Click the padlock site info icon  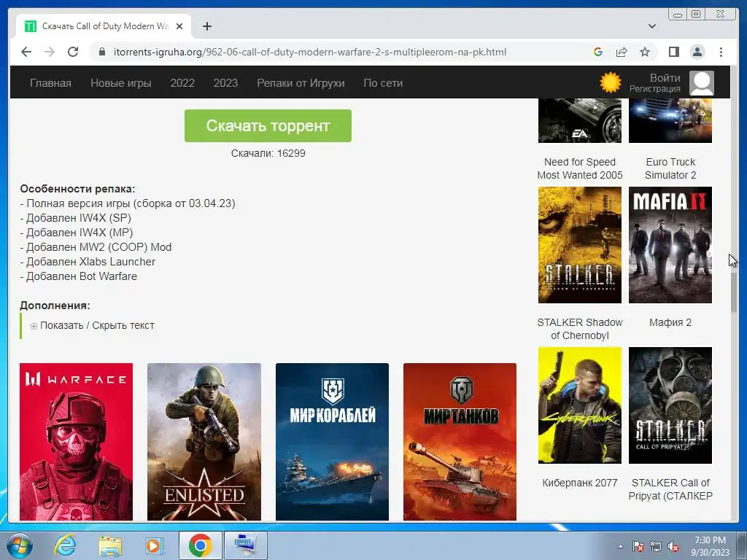tap(101, 52)
